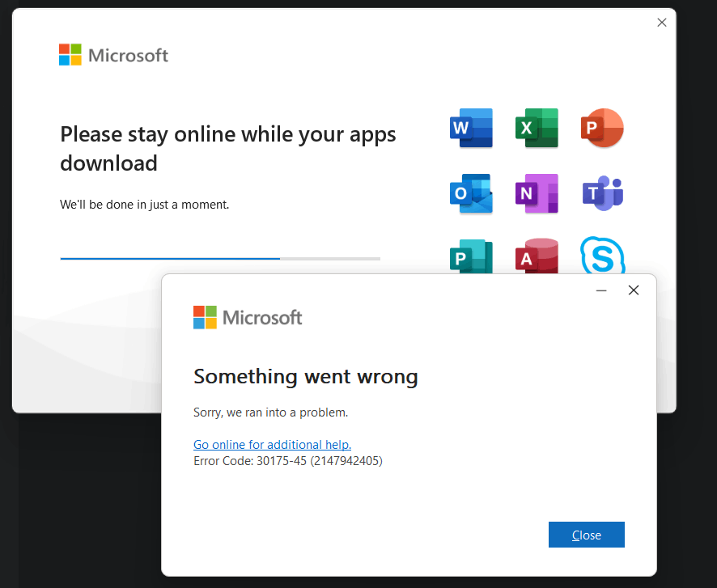Click 'Sorry, we ran into a problem.' text
This screenshot has height=588, width=717.
point(271,412)
